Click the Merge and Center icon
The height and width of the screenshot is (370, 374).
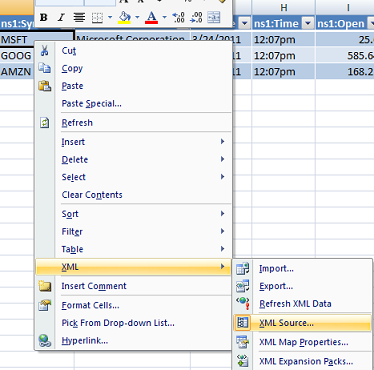214,17
